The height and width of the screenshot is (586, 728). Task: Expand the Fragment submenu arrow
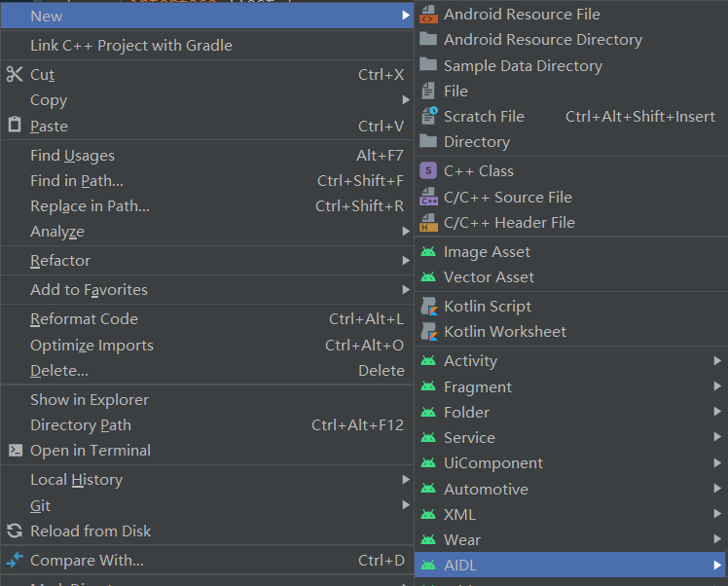click(x=717, y=385)
